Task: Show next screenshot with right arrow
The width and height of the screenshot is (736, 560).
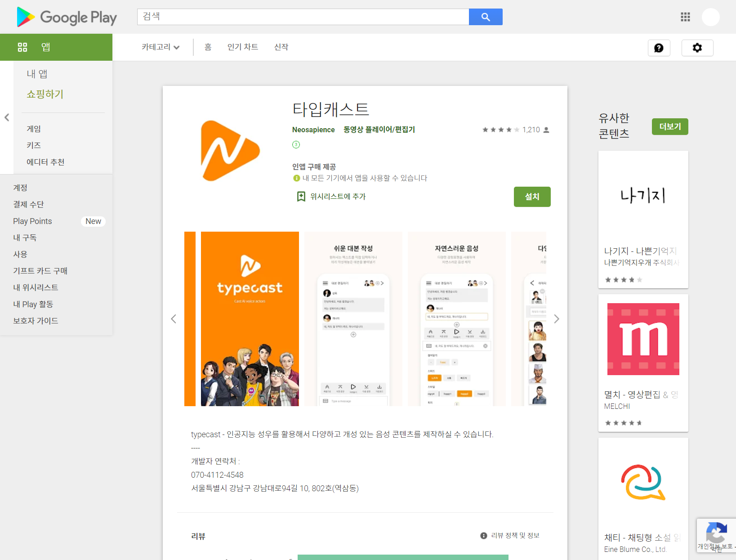Action: [557, 319]
